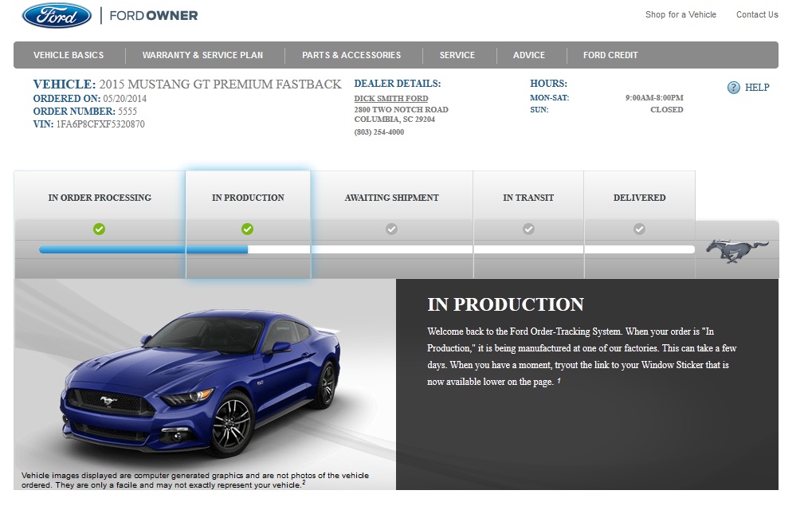Click the ordered on date 05/20/2014
The width and height of the screenshot is (812, 506).
pyautogui.click(x=125, y=98)
